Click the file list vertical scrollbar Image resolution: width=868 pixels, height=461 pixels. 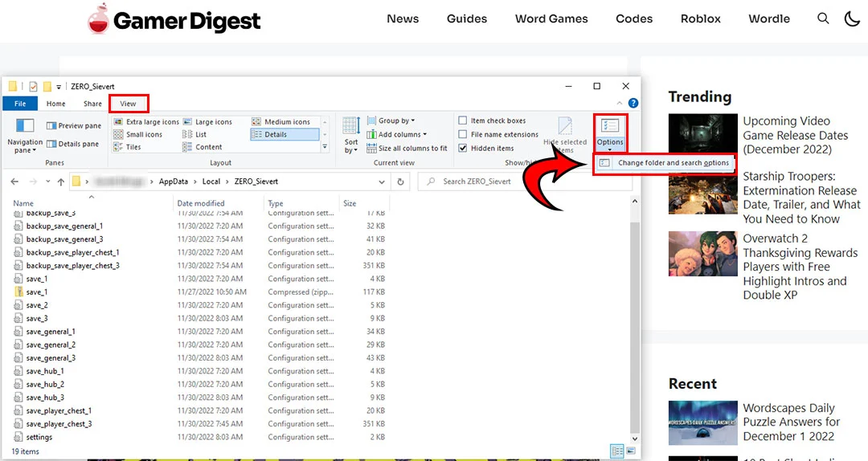tap(635, 327)
